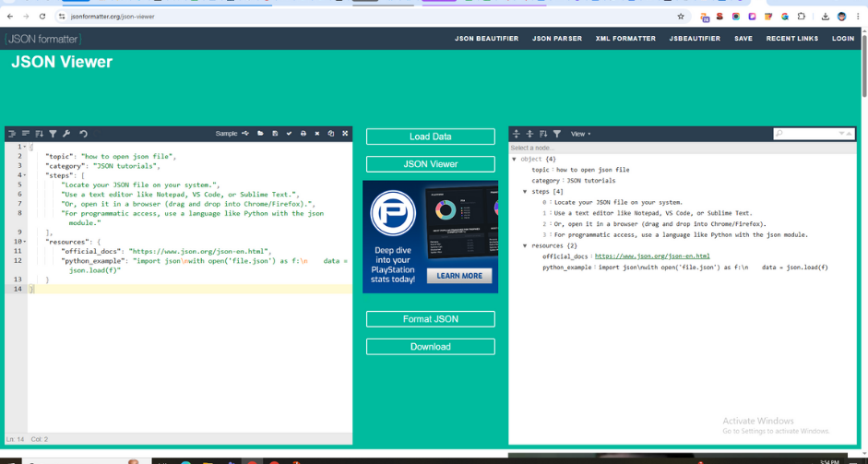
Task: Collapse the "resources" node in tree viewer
Action: click(x=525, y=246)
